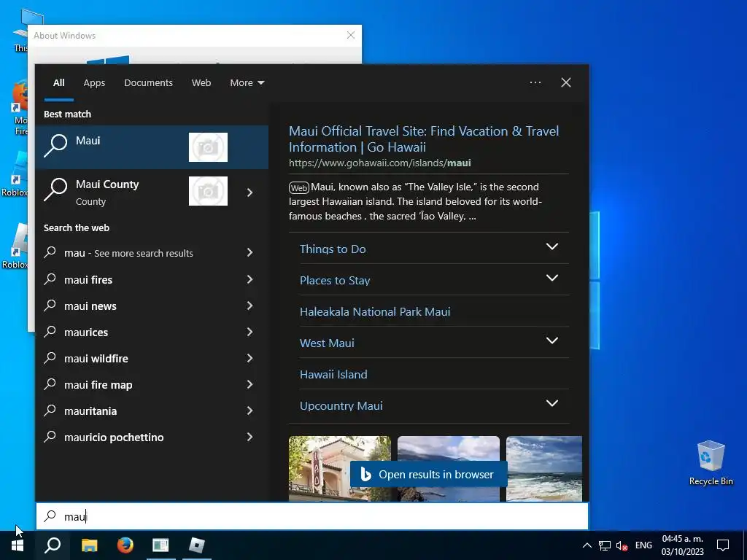Click the ocean waves photo thumbnail
The width and height of the screenshot is (747, 560).
coord(544,469)
